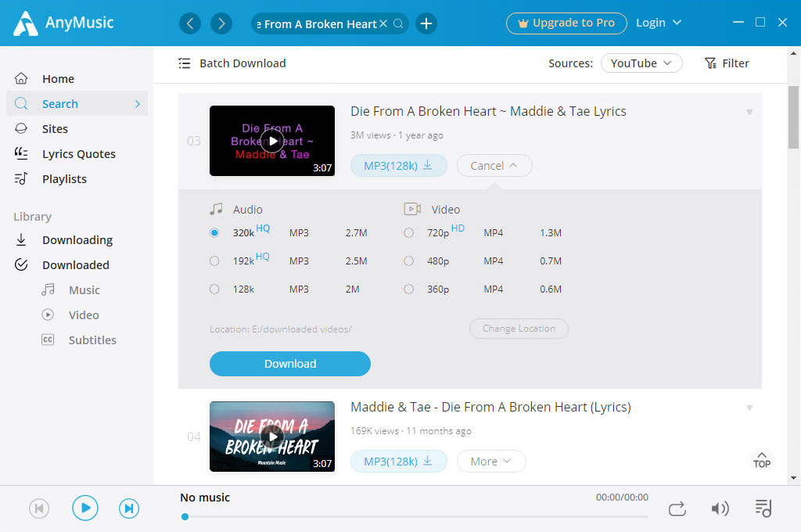Viewport: 801px width, 532px height.
Task: Skip to previous track
Action: pos(39,509)
